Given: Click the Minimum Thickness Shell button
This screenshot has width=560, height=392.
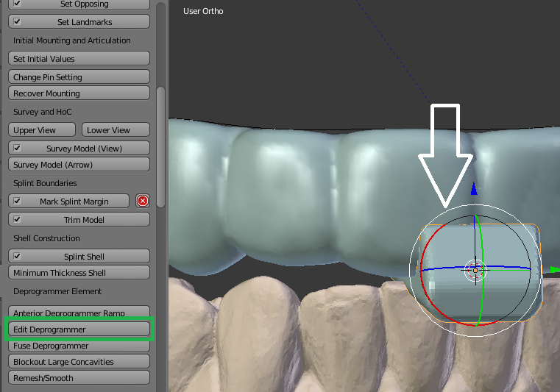Looking at the screenshot, I should coord(79,272).
